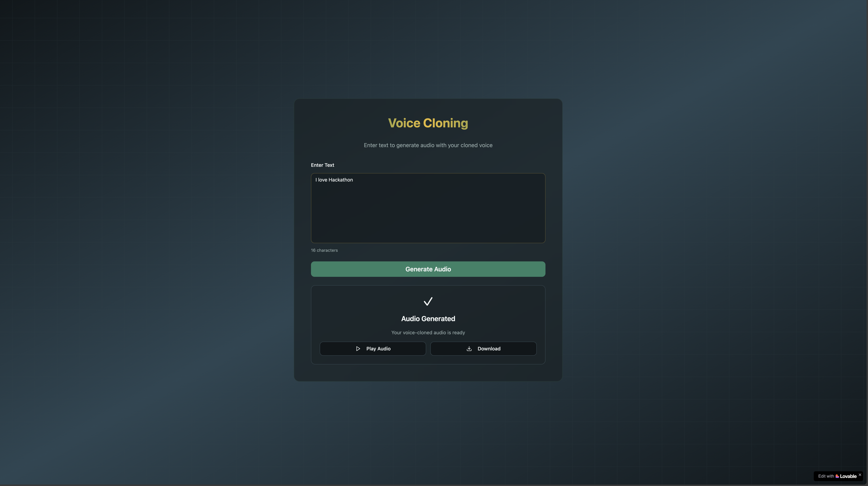
Task: Click the 'Enter Text' field label
Action: pyautogui.click(x=323, y=165)
